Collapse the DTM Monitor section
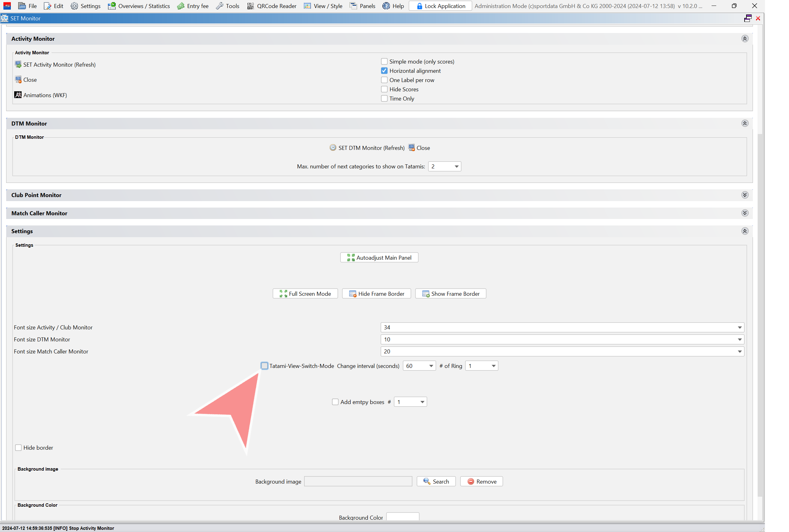 [745, 123]
